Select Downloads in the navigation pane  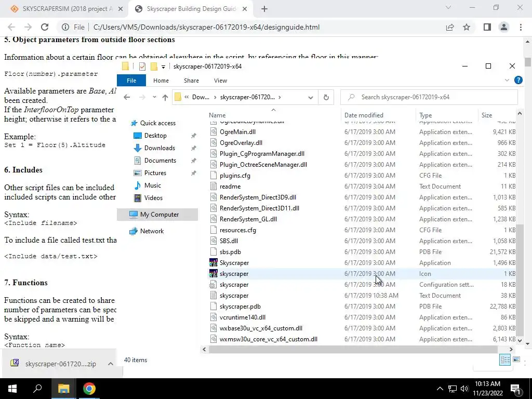point(159,148)
